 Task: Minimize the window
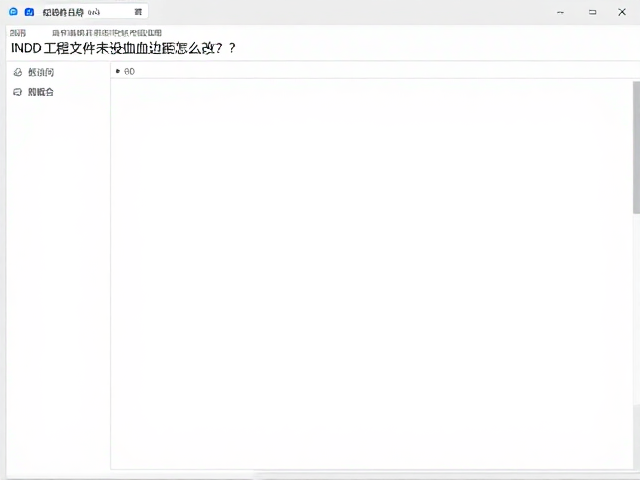[560, 12]
